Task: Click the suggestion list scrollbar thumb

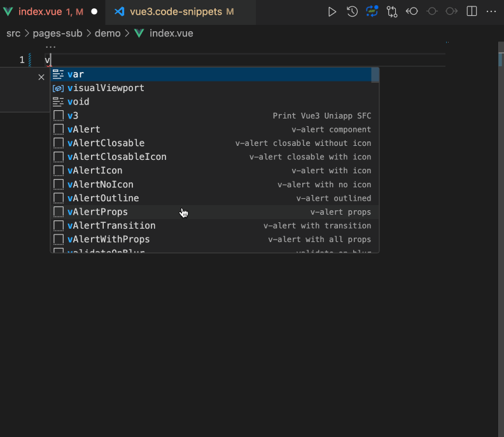Action: coord(375,75)
